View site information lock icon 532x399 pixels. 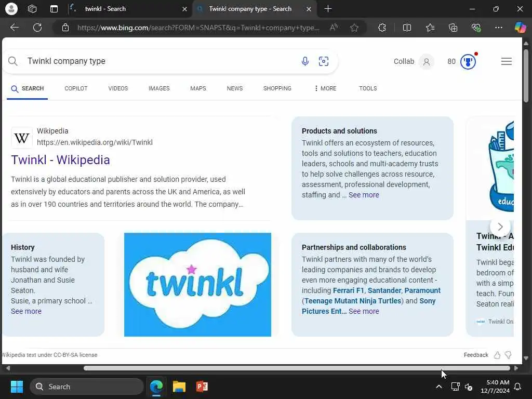[65, 28]
